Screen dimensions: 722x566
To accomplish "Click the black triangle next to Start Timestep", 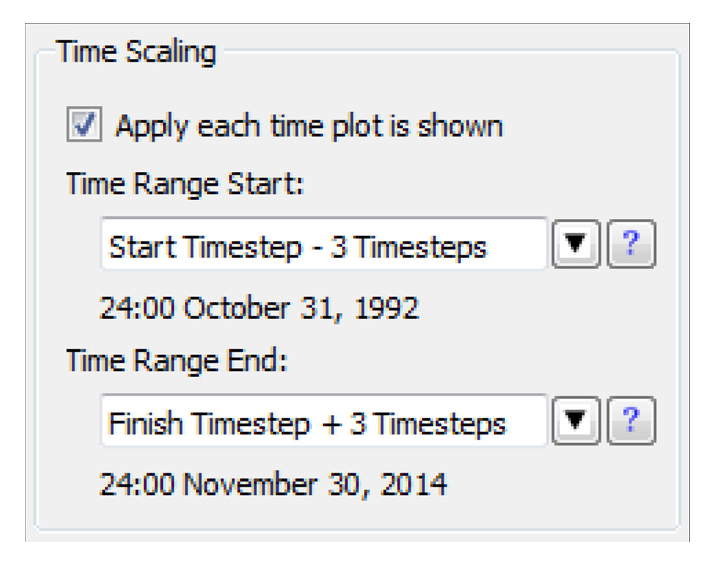I will point(575,246).
